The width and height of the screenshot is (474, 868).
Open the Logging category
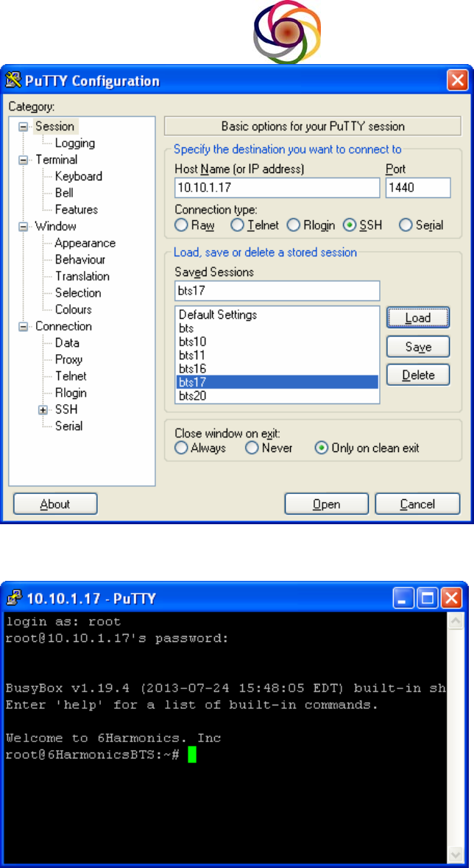point(75,144)
